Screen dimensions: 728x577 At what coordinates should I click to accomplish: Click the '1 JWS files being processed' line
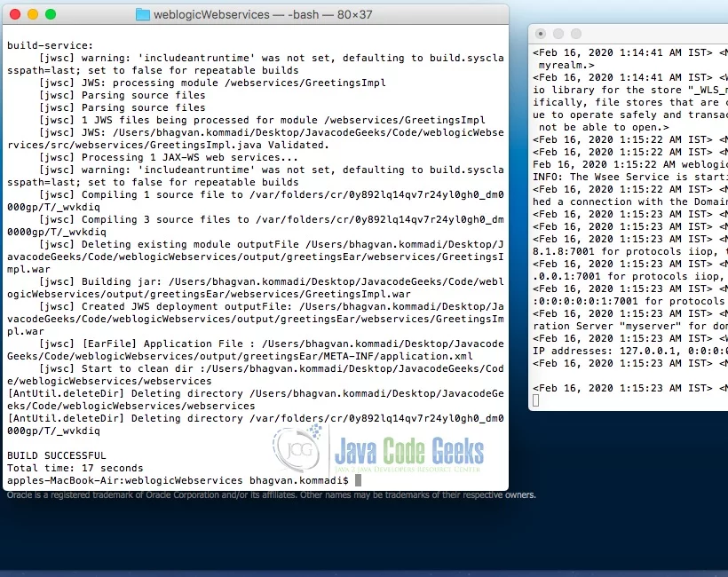pos(262,120)
